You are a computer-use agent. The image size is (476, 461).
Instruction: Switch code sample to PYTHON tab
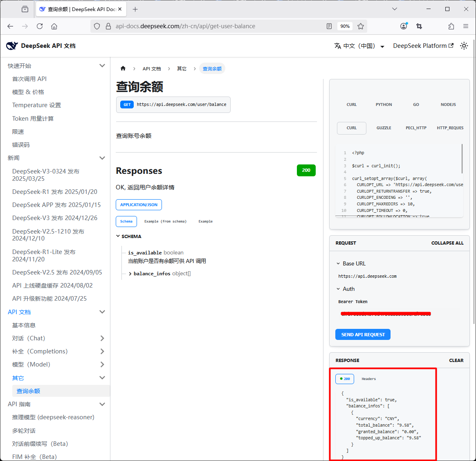384,104
